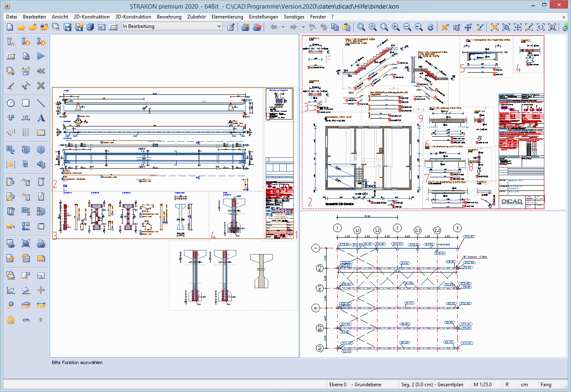Open a file with the folder icon
This screenshot has height=392, width=571.
21,27
